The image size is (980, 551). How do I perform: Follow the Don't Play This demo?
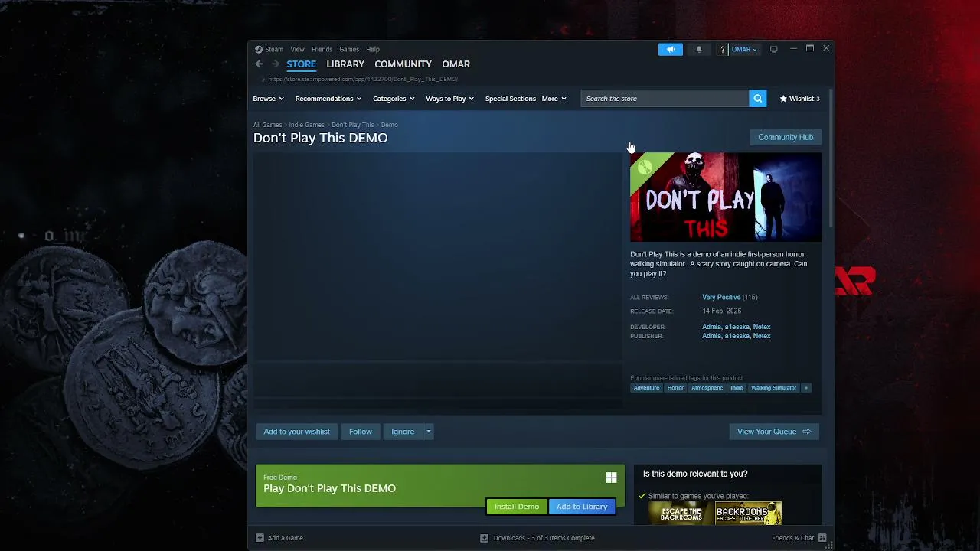click(361, 432)
